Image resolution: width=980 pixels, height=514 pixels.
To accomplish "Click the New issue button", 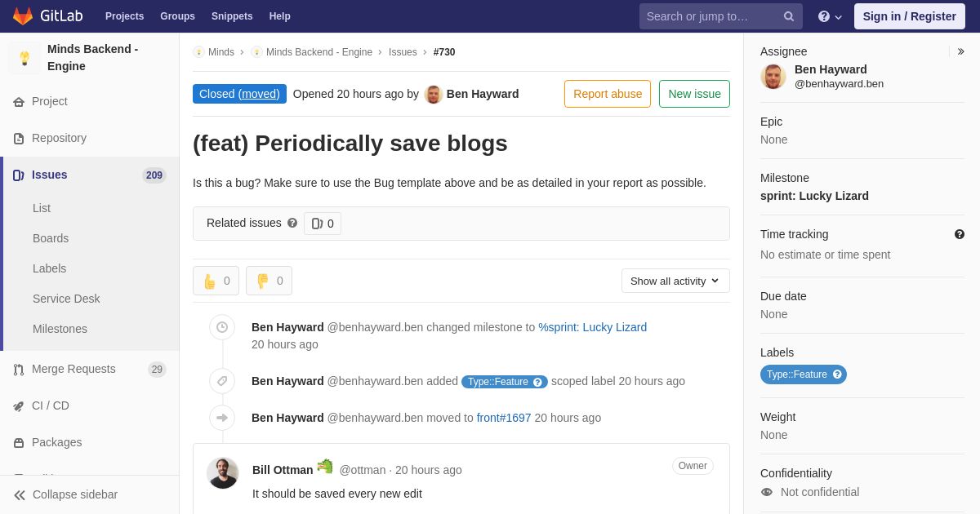I will [x=694, y=94].
